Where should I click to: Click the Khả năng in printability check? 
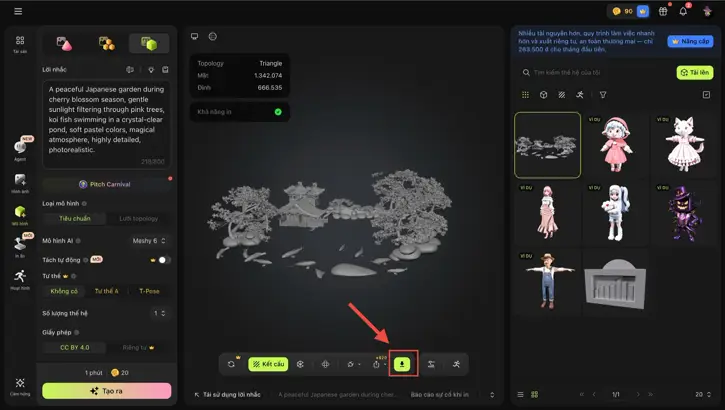240,112
